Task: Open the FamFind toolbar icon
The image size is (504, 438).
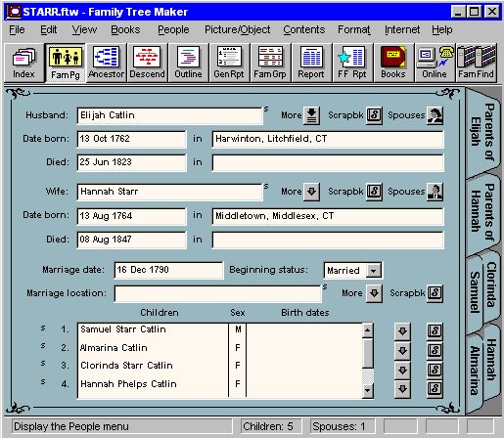Action: [x=476, y=63]
